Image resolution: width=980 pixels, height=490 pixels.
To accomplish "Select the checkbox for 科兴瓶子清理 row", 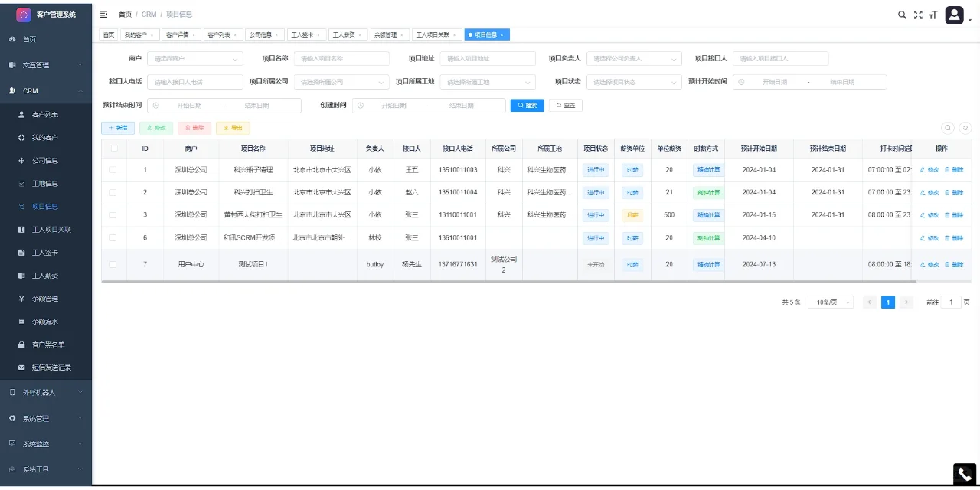I will coord(113,169).
